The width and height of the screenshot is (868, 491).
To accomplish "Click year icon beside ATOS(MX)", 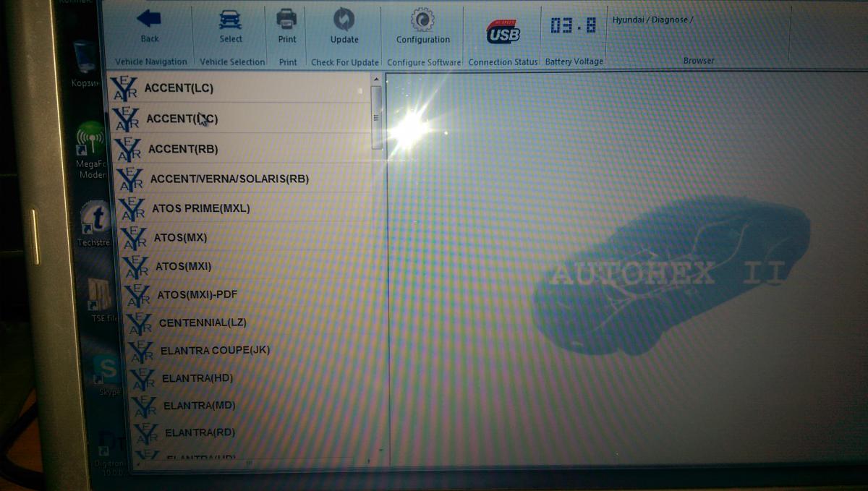I will coord(134,237).
